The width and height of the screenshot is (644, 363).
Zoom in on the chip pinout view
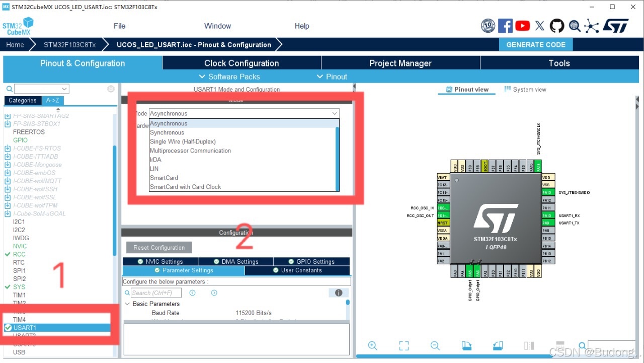coord(373,346)
